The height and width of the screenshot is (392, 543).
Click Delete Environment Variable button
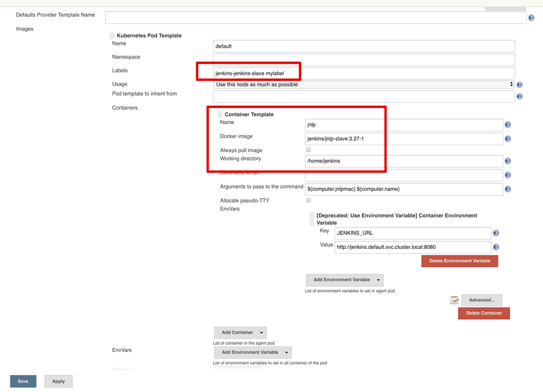click(x=459, y=261)
